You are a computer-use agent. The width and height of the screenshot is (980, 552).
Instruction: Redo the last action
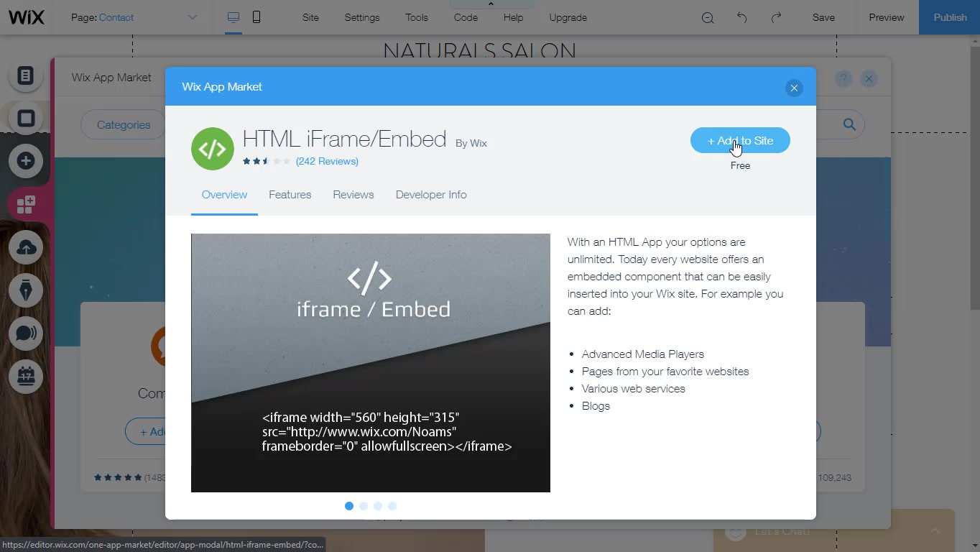tap(776, 17)
